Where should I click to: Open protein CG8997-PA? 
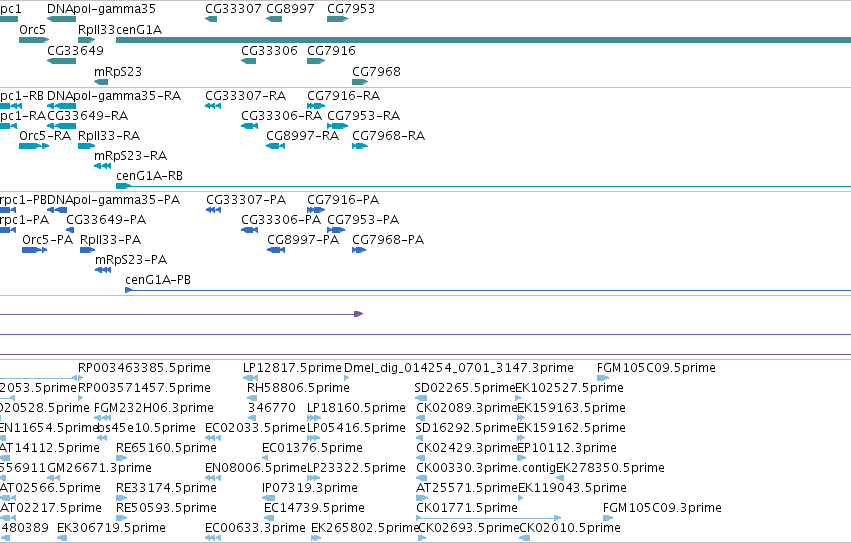click(x=303, y=240)
